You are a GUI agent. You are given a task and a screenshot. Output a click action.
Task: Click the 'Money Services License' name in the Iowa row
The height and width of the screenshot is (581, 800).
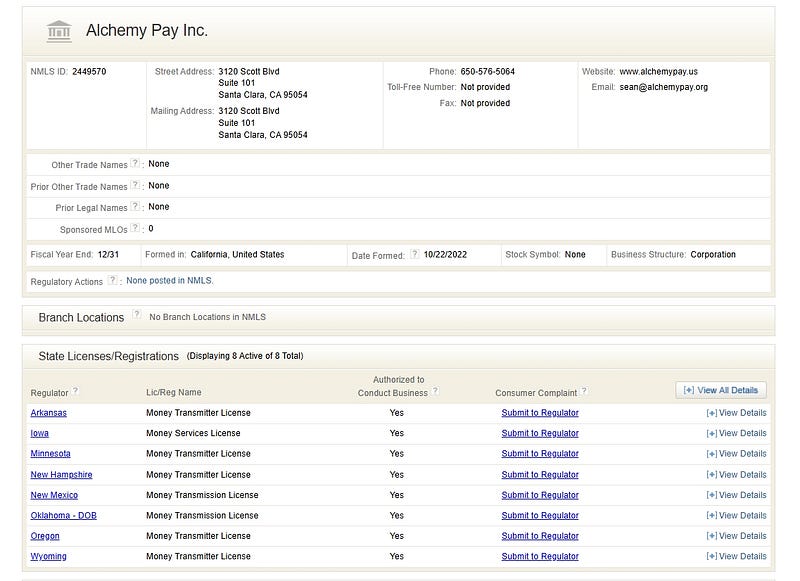click(x=193, y=433)
